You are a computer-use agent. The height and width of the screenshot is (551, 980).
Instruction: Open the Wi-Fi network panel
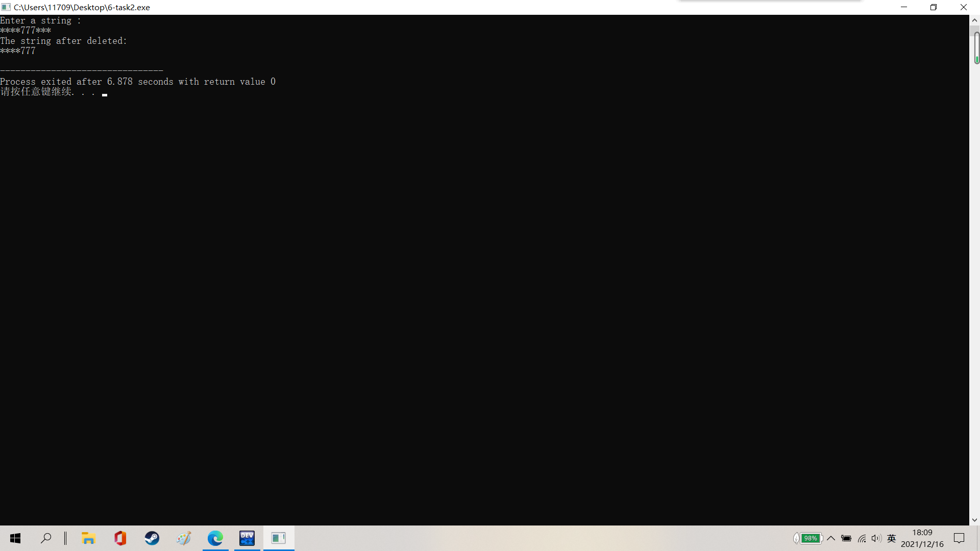[862, 538]
